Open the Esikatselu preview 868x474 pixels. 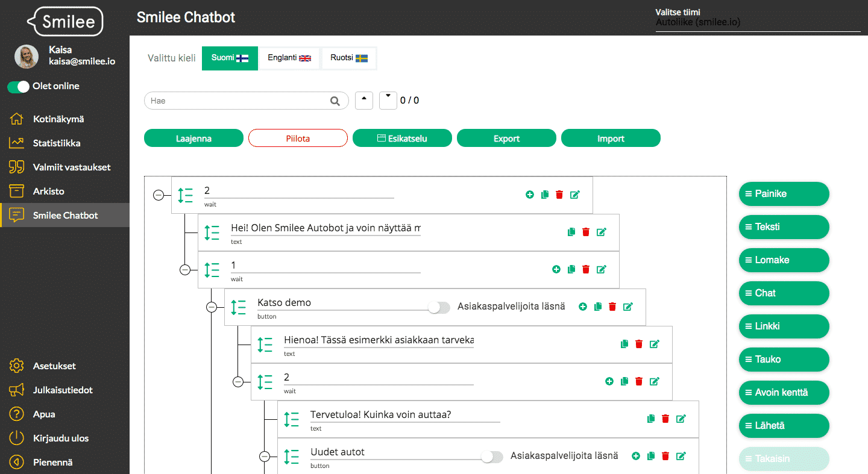click(402, 139)
